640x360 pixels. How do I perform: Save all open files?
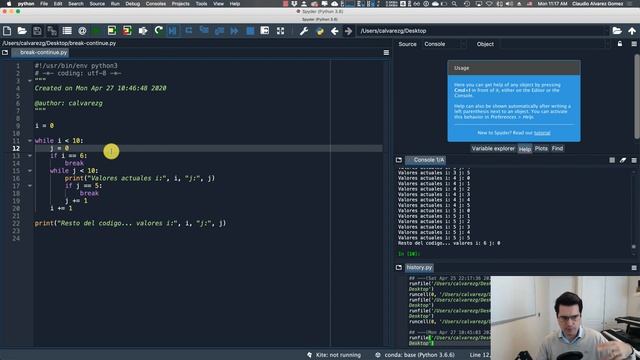coord(52,31)
